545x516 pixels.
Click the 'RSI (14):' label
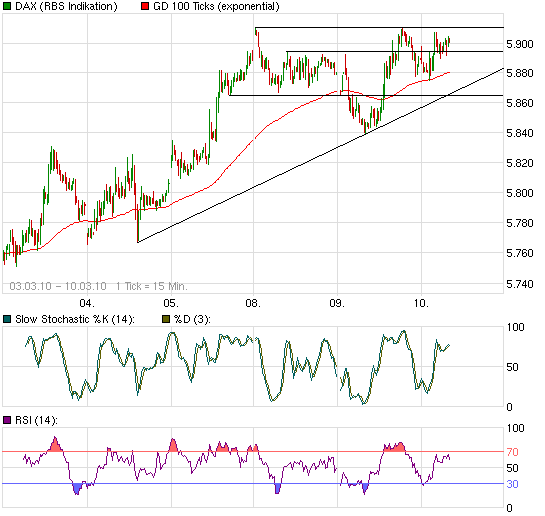click(x=36, y=420)
